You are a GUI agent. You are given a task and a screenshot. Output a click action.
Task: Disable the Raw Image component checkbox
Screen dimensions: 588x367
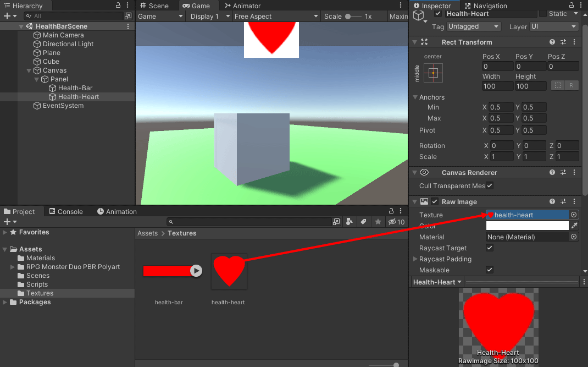[x=435, y=202]
